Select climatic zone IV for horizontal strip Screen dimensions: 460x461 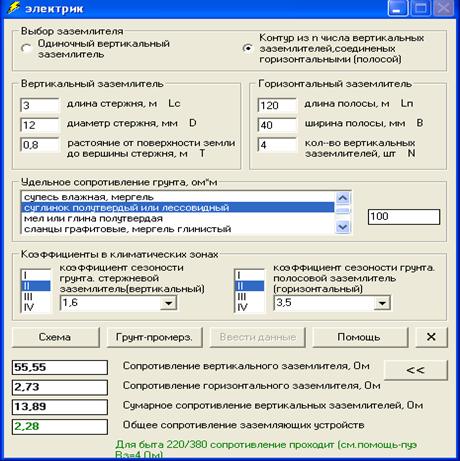(x=249, y=307)
